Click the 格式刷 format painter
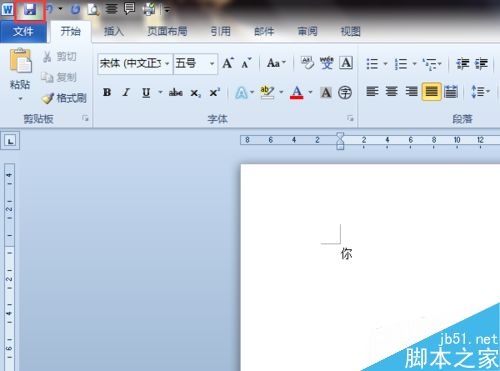The image size is (500, 371). coord(64,98)
